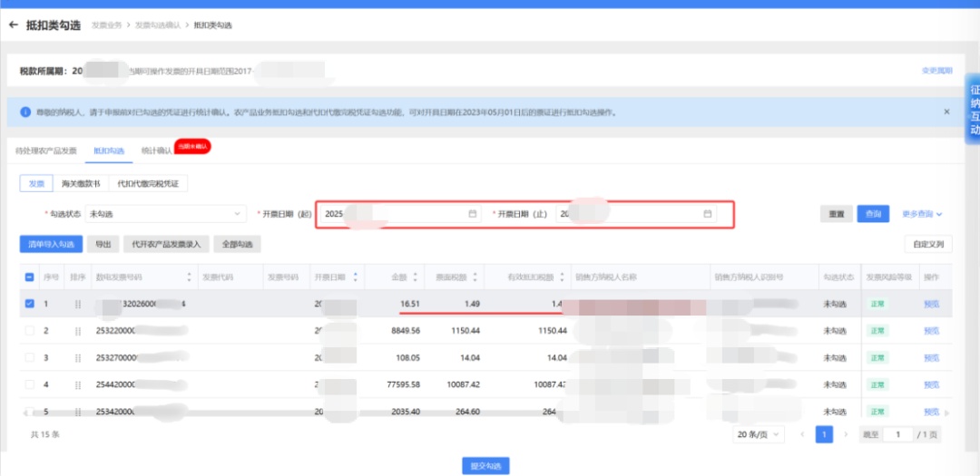Viewport: 980px width, 476px height.
Task: Expand 更多查询 options
Action: (922, 214)
